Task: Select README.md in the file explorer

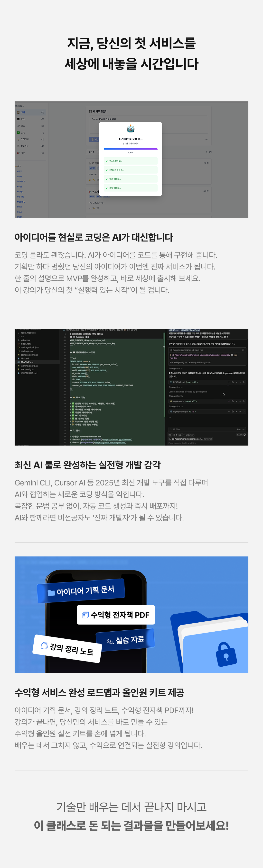Action: (x=27, y=362)
